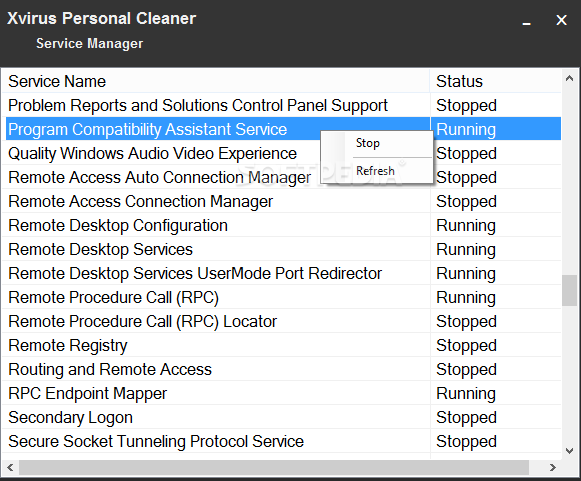The width and height of the screenshot is (581, 481).
Task: Sort by the Service Name column header
Action: (x=216, y=82)
